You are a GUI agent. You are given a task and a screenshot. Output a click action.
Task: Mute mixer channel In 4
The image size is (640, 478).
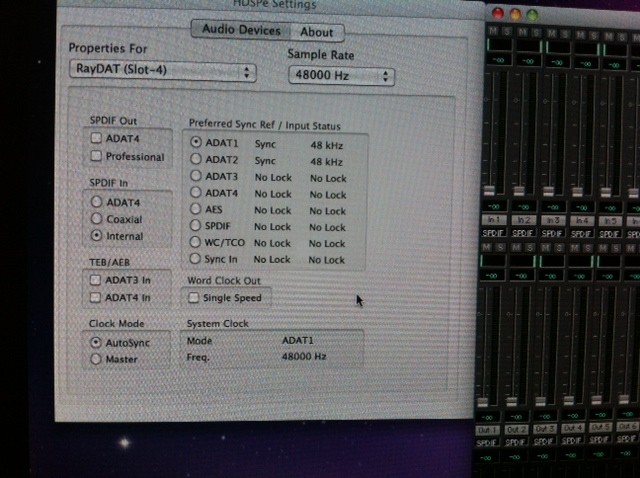point(580,35)
